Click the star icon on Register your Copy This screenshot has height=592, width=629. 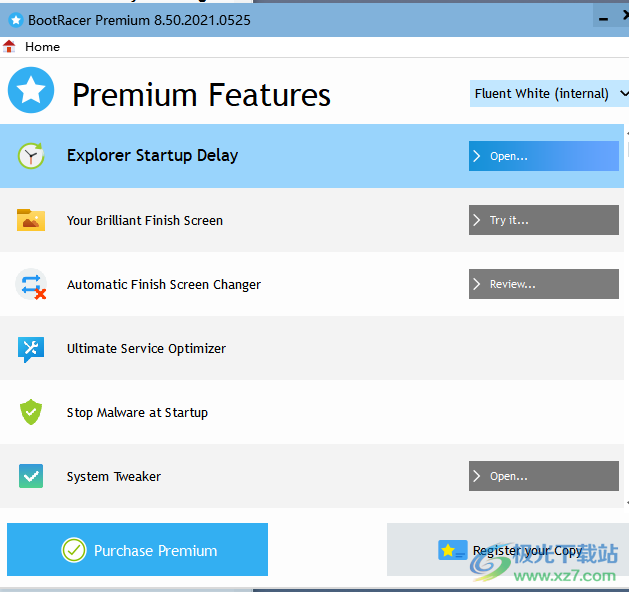[452, 550]
